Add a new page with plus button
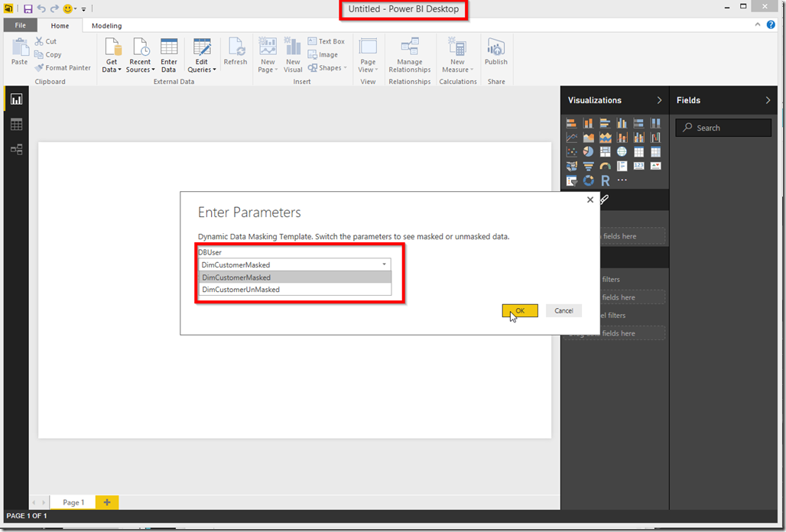The height and width of the screenshot is (532, 786). pos(107,502)
